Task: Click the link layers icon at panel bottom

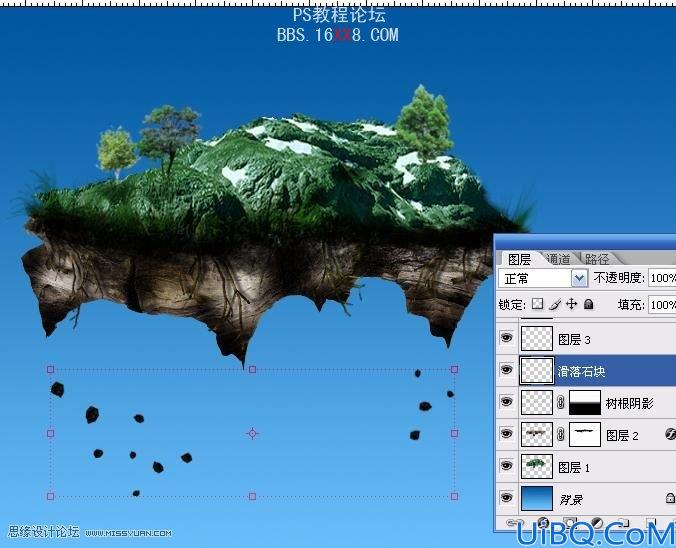Action: click(513, 523)
